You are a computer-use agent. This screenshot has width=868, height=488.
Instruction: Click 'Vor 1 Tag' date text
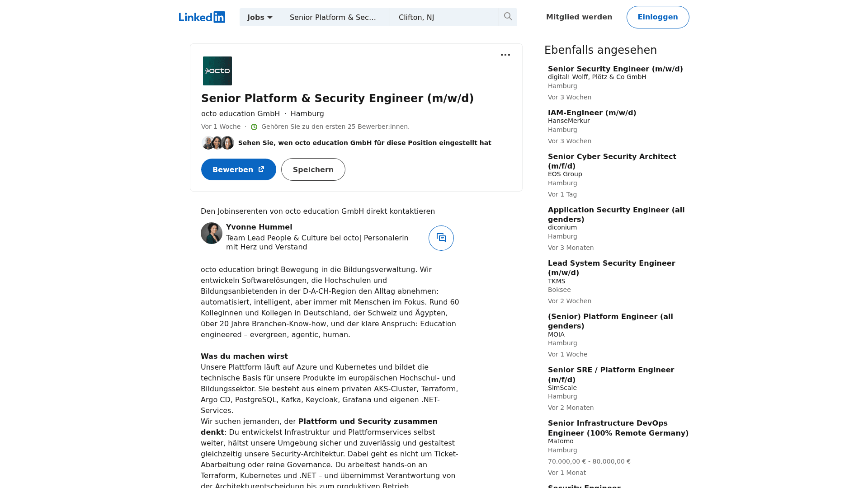coord(562,194)
